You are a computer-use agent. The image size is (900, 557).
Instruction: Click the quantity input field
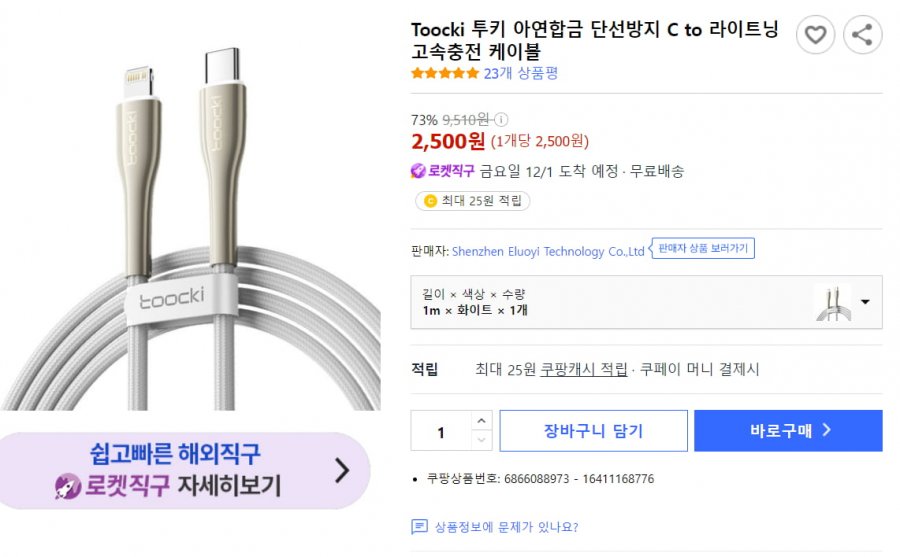[441, 432]
